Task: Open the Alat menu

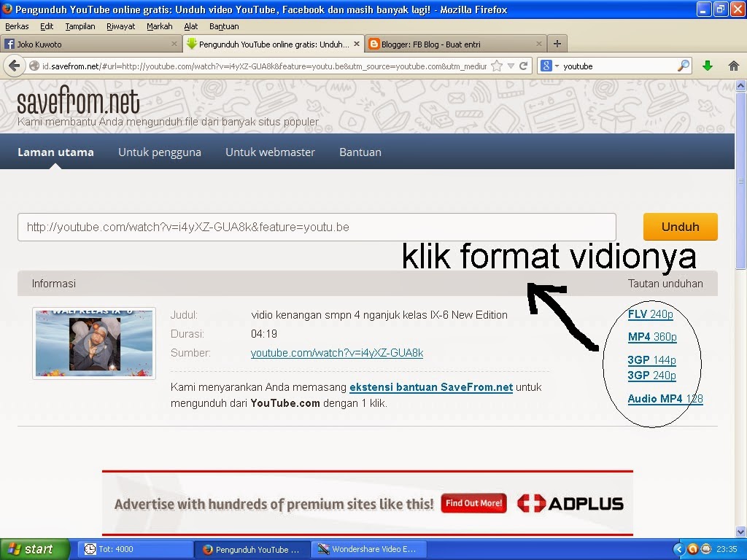Action: [x=190, y=26]
